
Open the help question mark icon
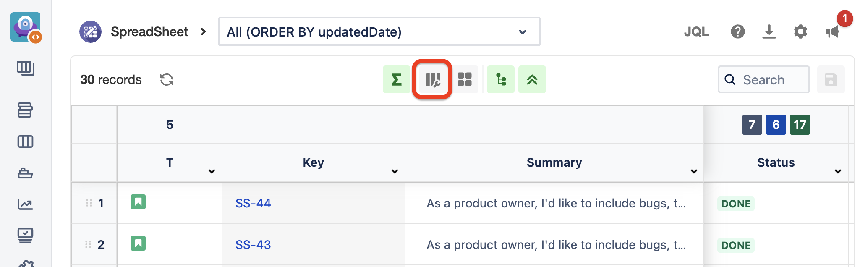point(737,31)
